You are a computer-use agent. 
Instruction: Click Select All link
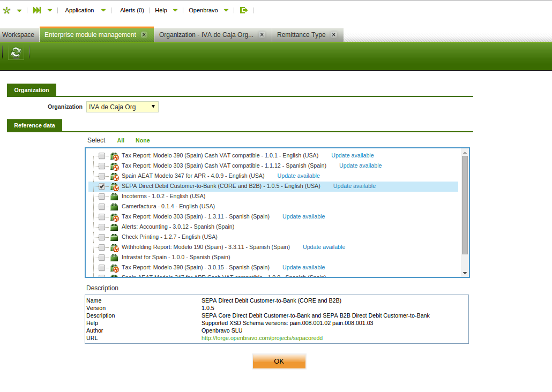click(x=121, y=140)
